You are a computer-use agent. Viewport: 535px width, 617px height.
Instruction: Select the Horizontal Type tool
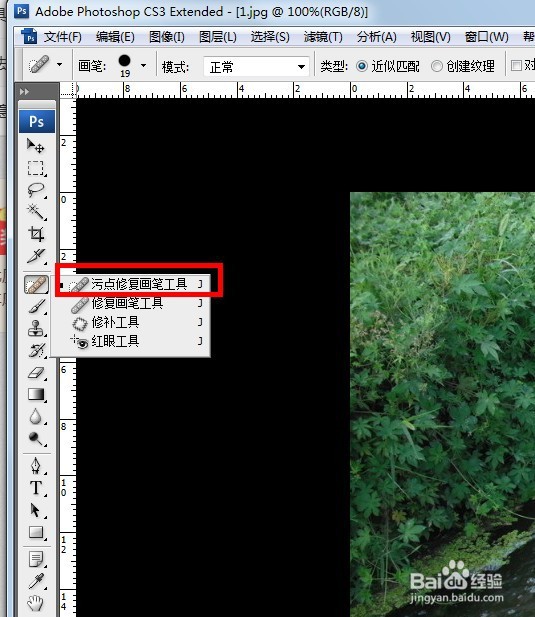[36, 488]
